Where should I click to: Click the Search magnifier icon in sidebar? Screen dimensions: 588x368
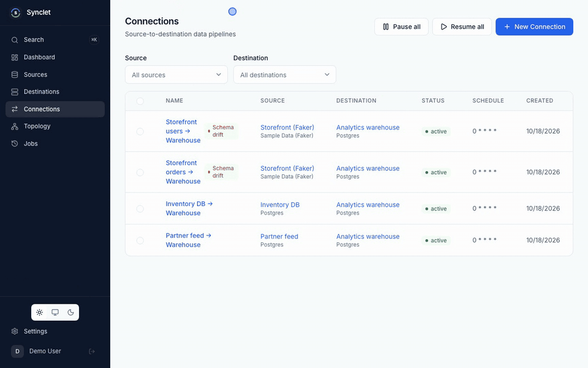[15, 40]
